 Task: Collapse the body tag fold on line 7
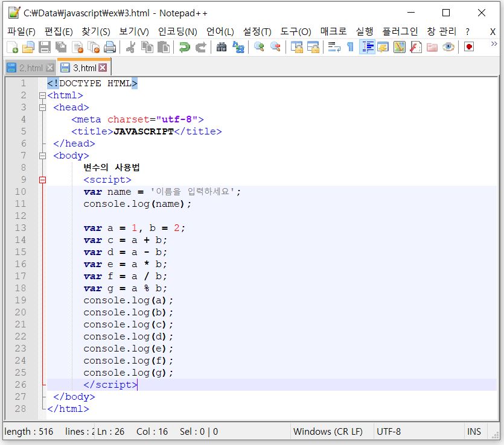coord(42,156)
